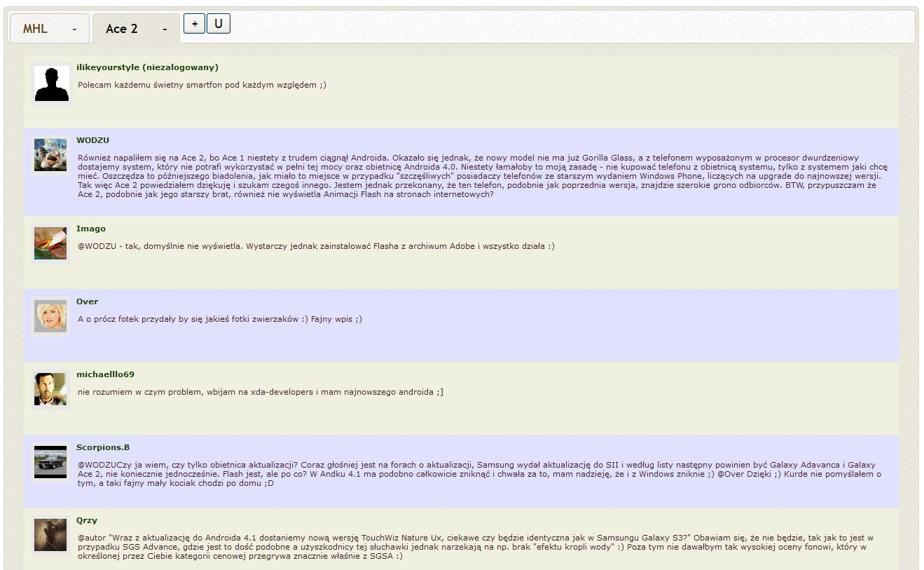This screenshot has width=924, height=570.
Task: Click Imago's reply "@WODZU - tak, domyślnie nie wyświetla"
Action: click(316, 246)
